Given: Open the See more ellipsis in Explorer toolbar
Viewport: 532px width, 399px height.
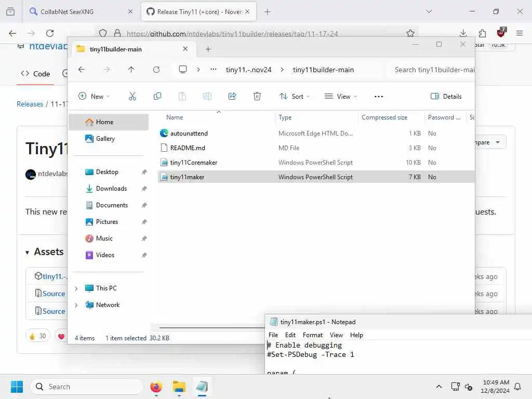Looking at the screenshot, I should click(379, 97).
